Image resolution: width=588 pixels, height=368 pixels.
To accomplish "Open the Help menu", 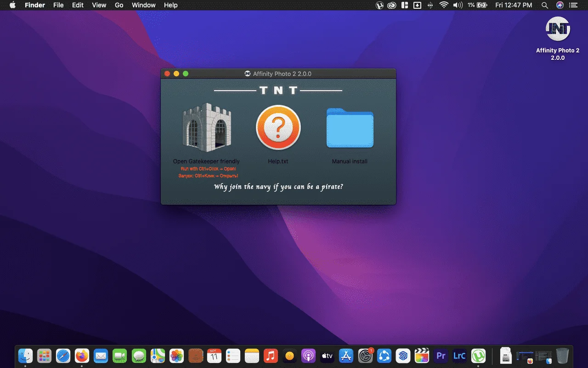I will (170, 5).
